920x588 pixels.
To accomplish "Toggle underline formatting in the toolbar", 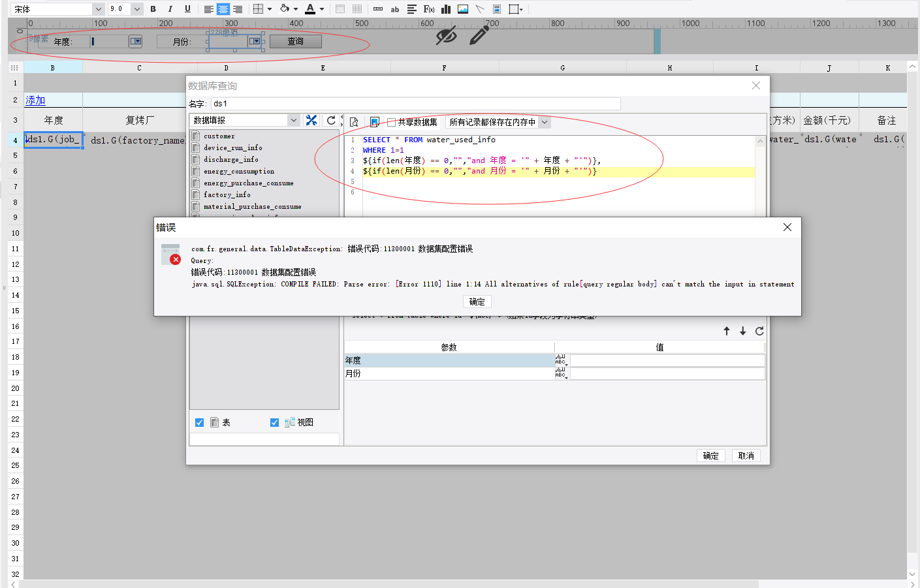I will [x=187, y=9].
